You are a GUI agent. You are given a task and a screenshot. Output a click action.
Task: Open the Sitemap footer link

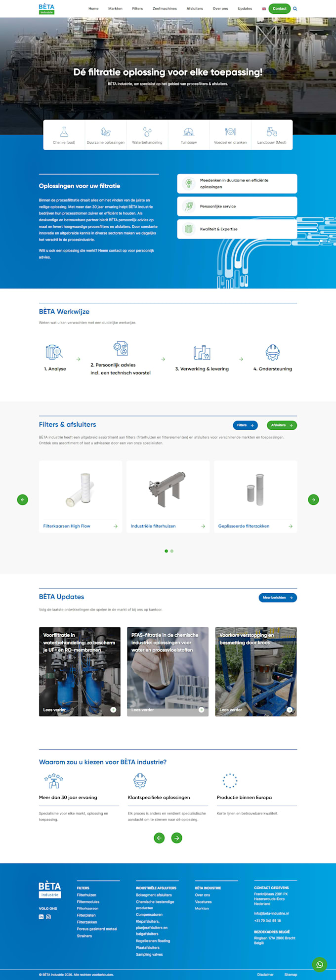pos(291,975)
